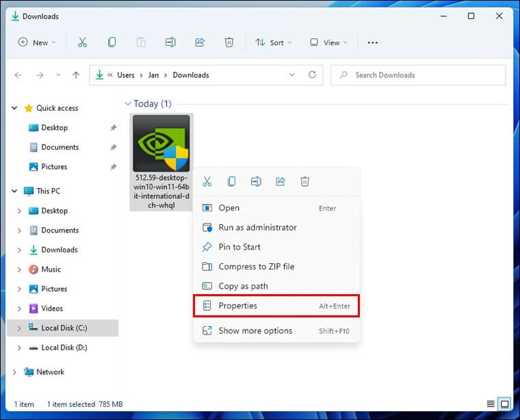The width and height of the screenshot is (520, 420).
Task: Select the NVIDIA driver installer file thumbnail
Action: [161, 143]
